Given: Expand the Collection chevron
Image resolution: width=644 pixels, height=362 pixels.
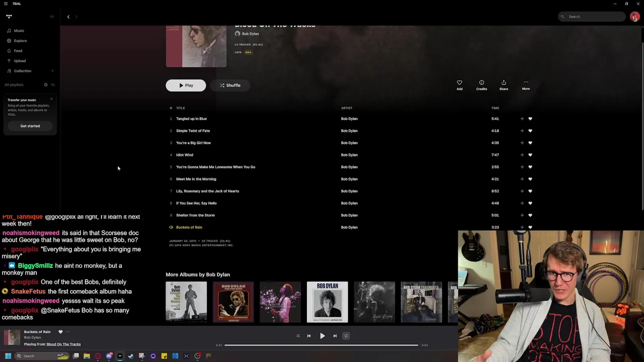Looking at the screenshot, I should click(x=52, y=71).
